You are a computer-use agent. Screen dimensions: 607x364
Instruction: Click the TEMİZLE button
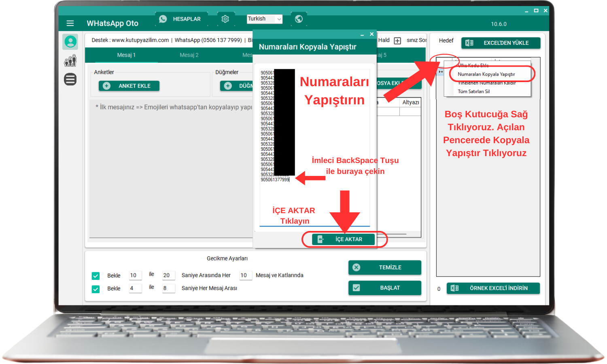click(x=385, y=267)
